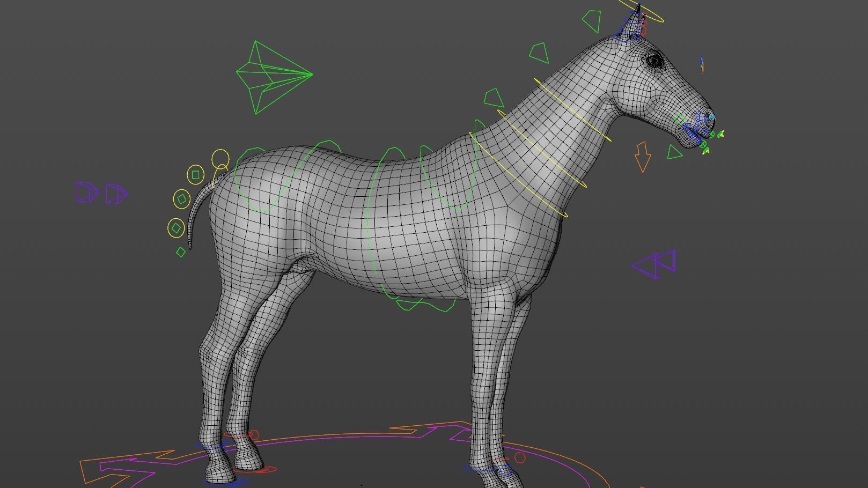
Task: Select third yellow tail circle from the top
Action: [182, 199]
